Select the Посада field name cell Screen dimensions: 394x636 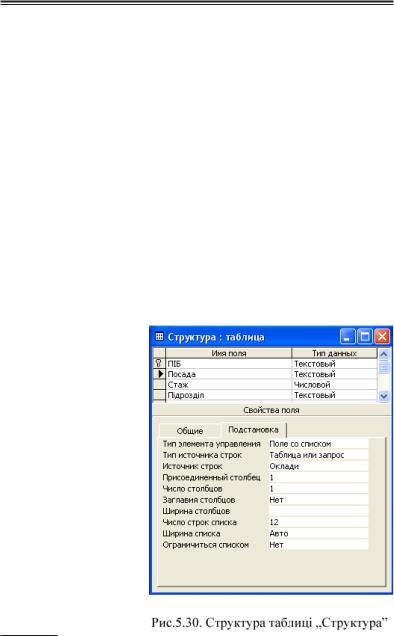[x=228, y=374]
